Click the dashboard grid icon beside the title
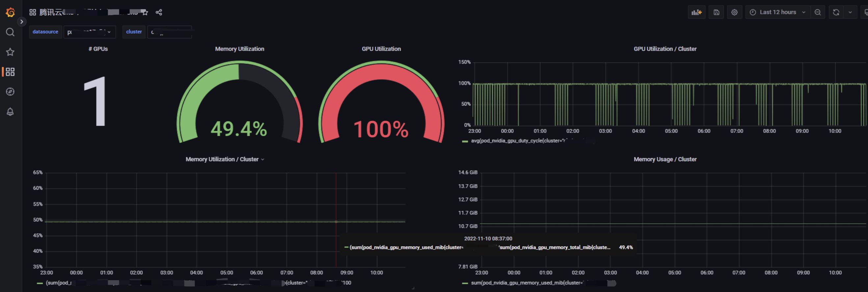 tap(33, 12)
